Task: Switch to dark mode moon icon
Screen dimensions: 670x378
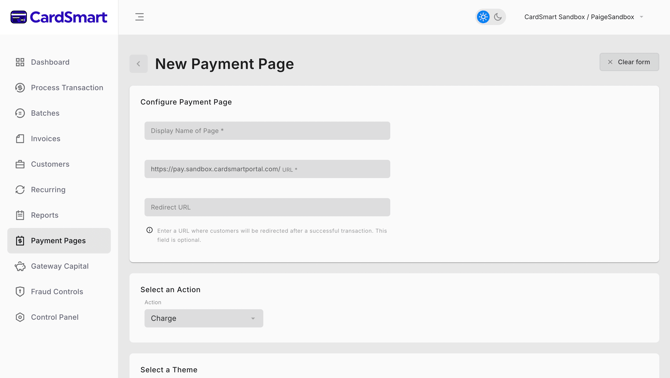Action: click(498, 17)
